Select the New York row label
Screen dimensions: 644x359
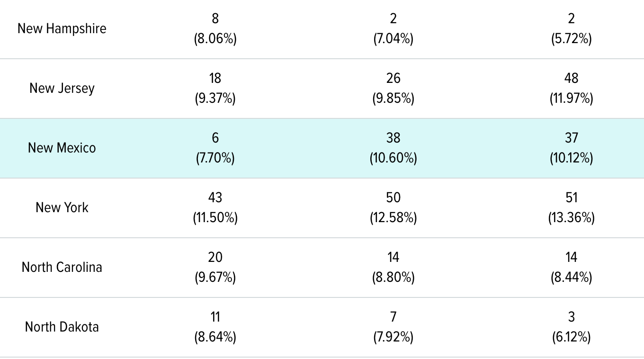[62, 207]
